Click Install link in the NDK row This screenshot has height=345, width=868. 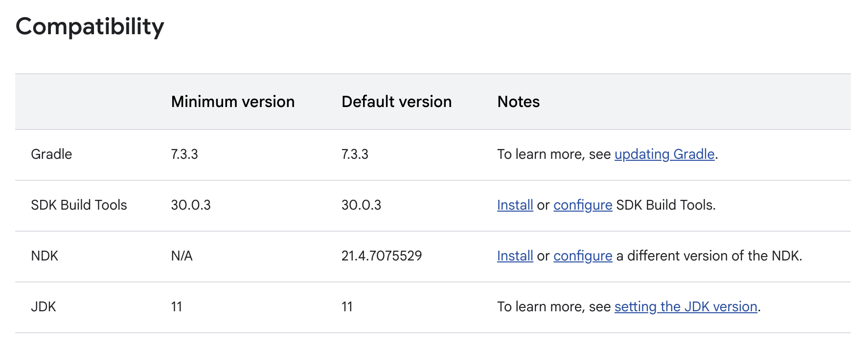click(x=515, y=256)
